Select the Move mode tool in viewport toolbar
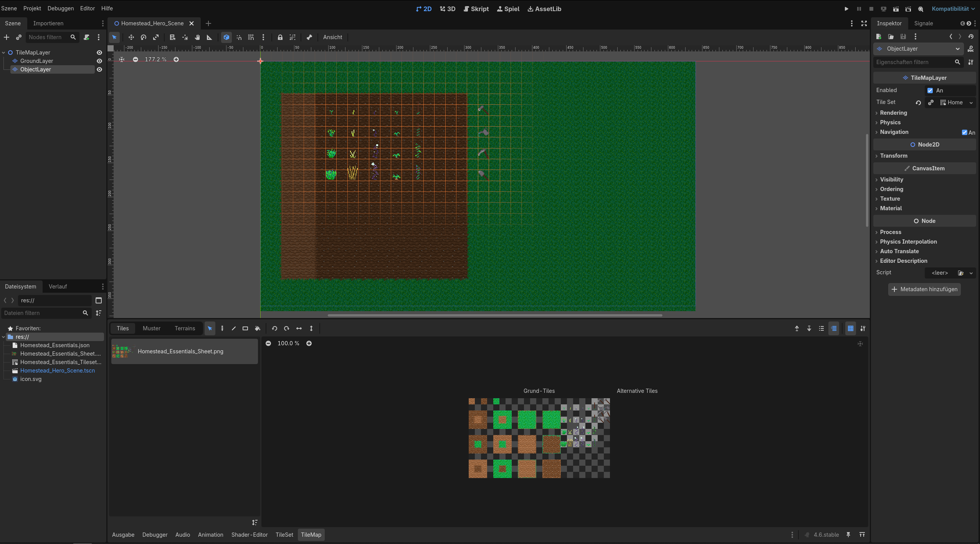Viewport: 980px width, 544px height. 131,37
